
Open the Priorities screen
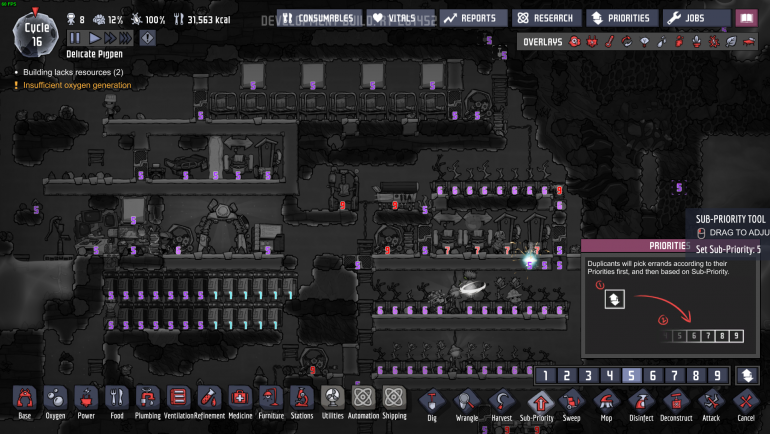(x=622, y=18)
